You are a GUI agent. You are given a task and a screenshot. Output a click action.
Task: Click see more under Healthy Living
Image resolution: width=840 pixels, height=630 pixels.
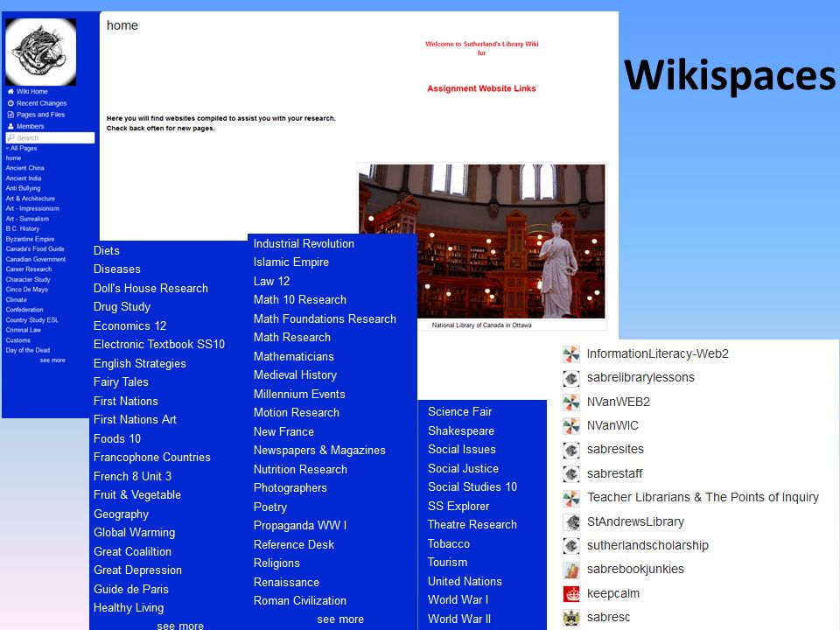click(x=180, y=625)
